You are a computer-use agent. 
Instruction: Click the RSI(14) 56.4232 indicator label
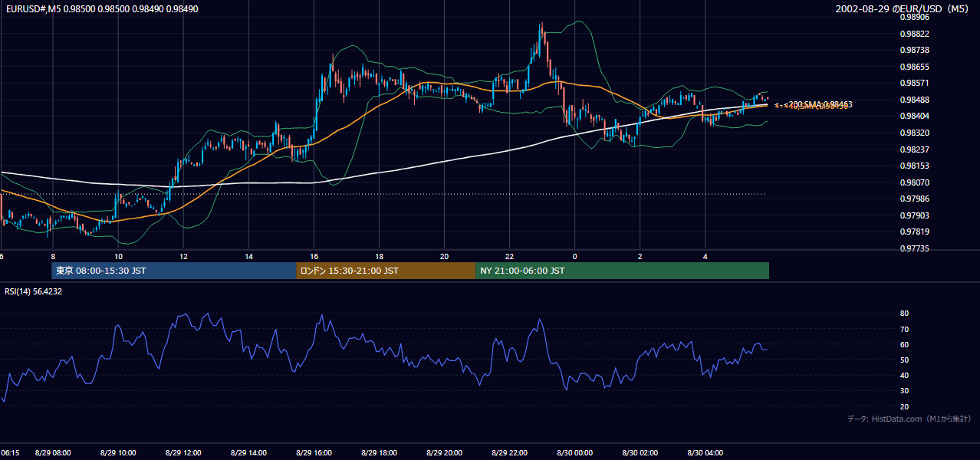point(33,291)
